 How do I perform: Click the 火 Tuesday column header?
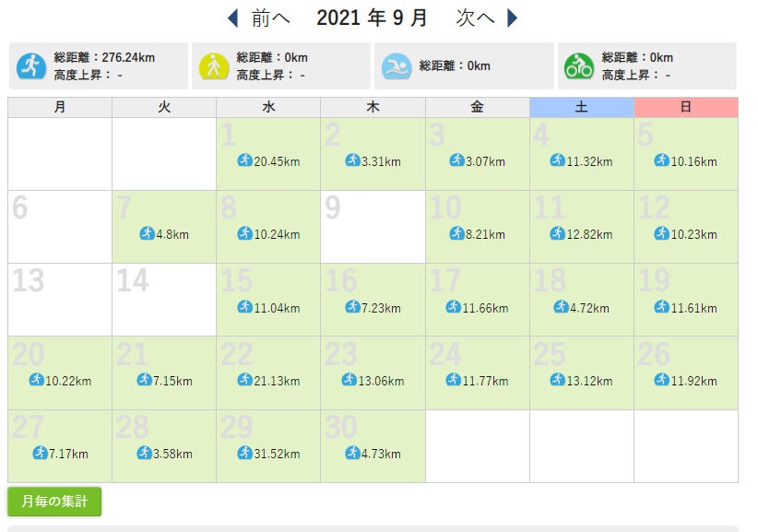click(x=164, y=107)
